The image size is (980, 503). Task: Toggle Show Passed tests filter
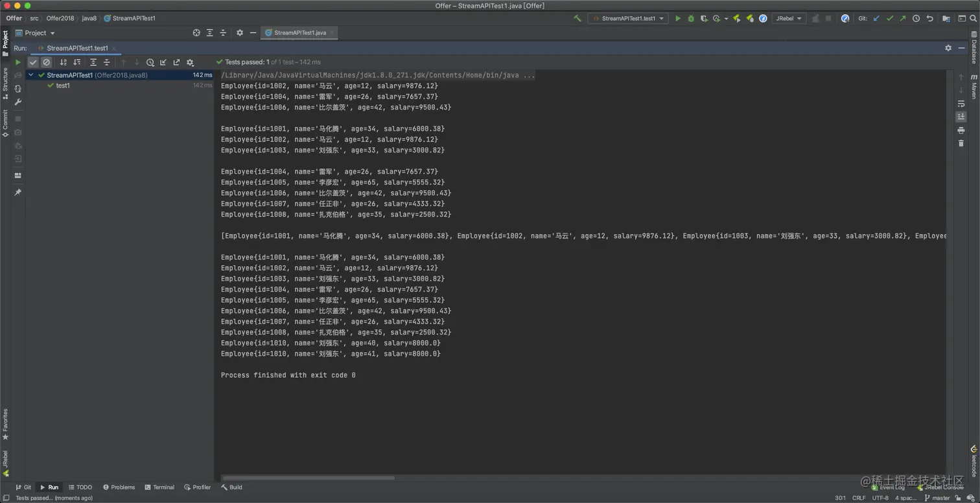coord(33,62)
